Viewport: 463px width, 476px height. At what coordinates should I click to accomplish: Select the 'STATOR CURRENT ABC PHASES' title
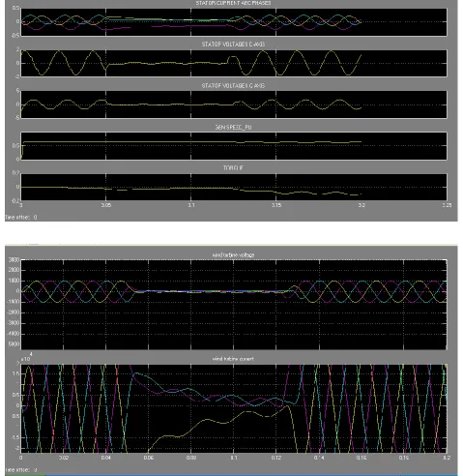point(233,3)
